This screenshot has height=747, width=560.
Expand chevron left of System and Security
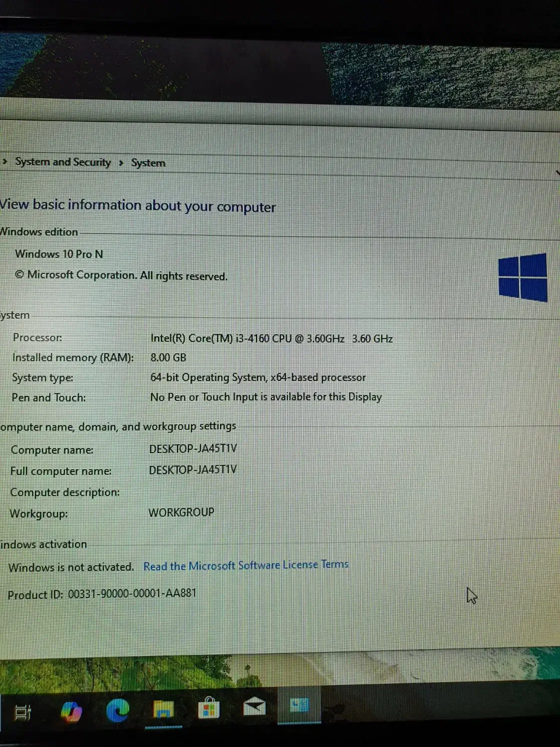(5, 161)
